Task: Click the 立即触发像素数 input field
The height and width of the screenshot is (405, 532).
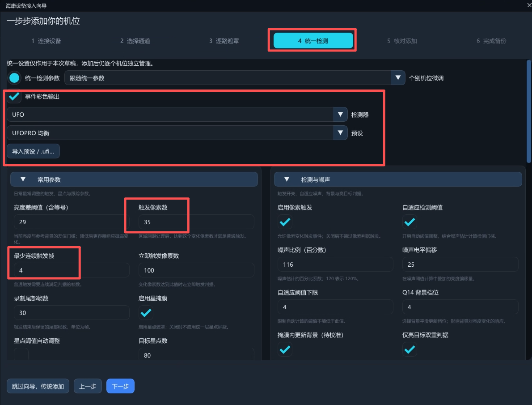Action: [196, 270]
